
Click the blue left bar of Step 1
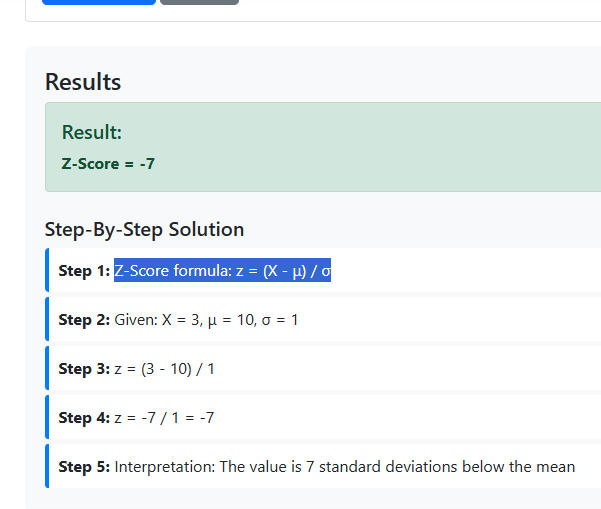coord(47,271)
